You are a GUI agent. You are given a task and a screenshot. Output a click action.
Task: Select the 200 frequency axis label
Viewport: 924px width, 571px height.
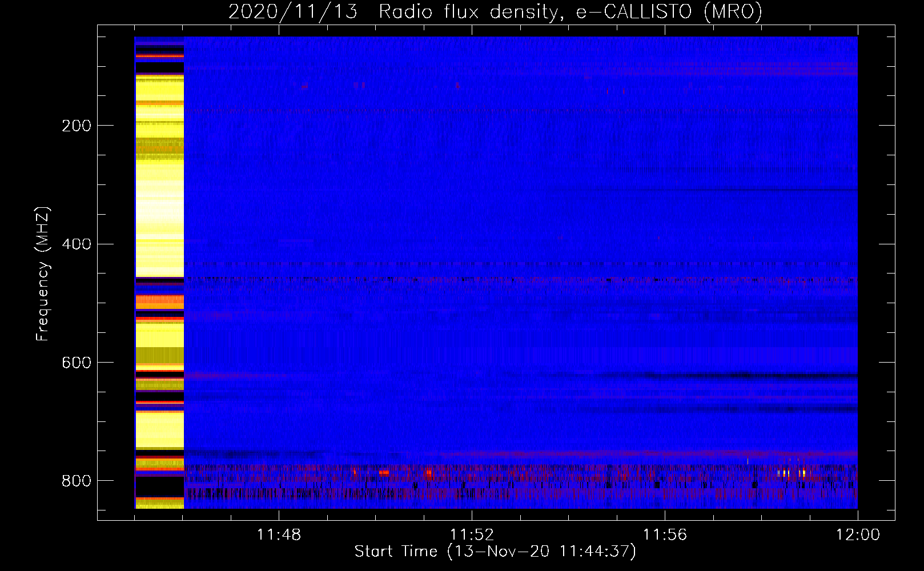(x=77, y=126)
